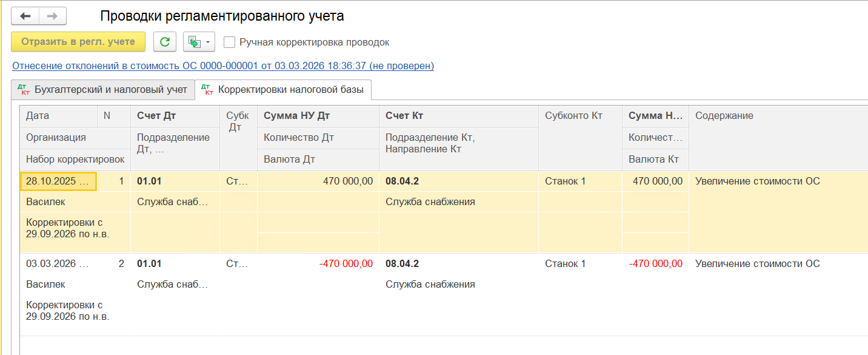Click Сумма НУ Дт column header
The image size is (868, 355).
click(x=318, y=116)
